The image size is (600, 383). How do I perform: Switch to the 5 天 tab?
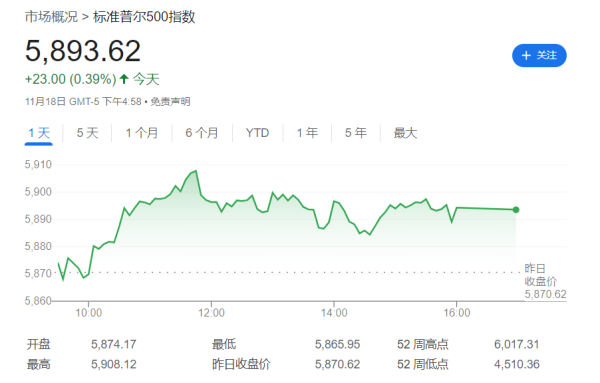click(87, 133)
